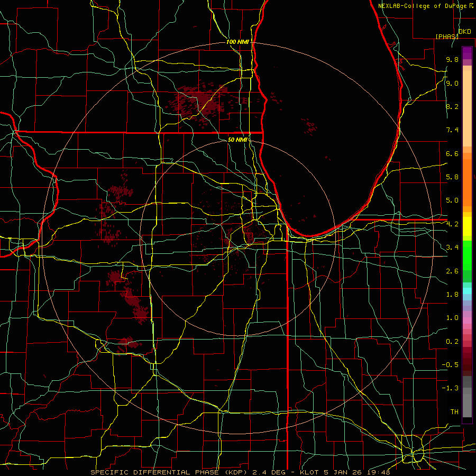Click the -0.5 value on the scale
This screenshot has width=476, height=476.
coord(450,364)
